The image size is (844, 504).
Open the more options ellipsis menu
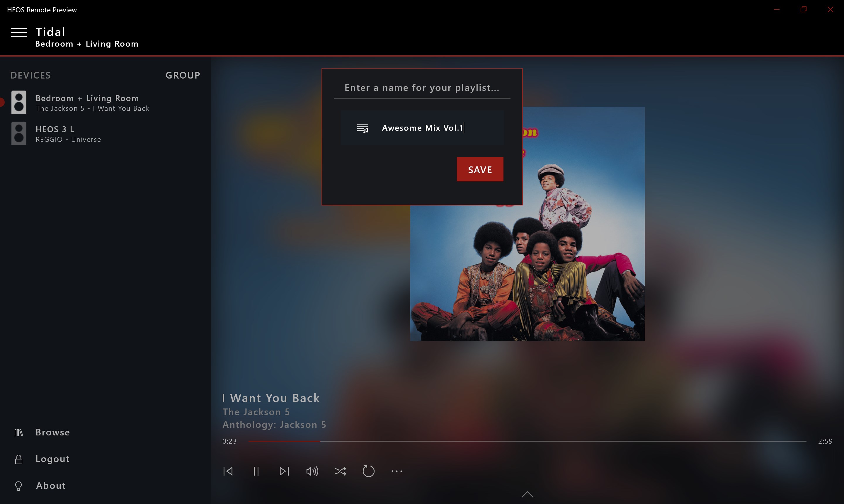click(397, 471)
